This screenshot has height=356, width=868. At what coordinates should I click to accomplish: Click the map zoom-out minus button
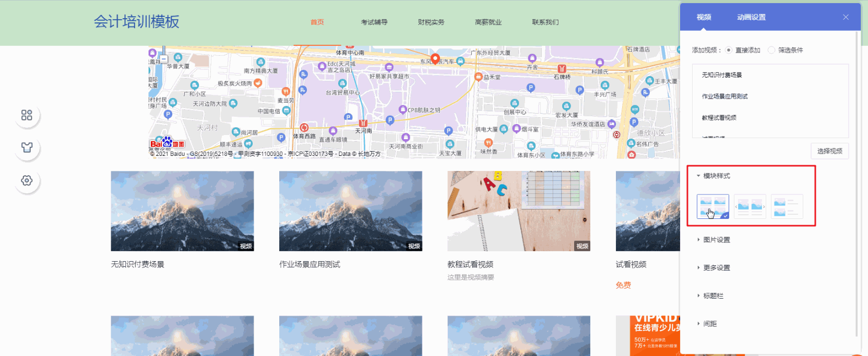(164, 59)
